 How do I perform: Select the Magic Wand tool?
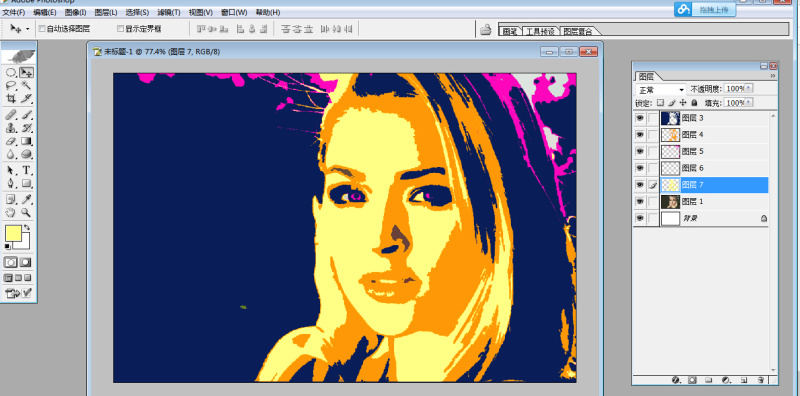pyautogui.click(x=27, y=85)
